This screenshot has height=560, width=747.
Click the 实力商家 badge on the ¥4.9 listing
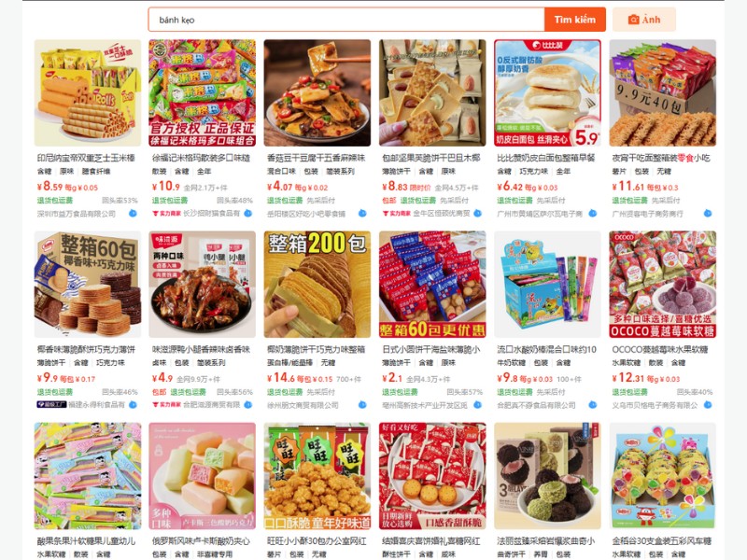166,405
